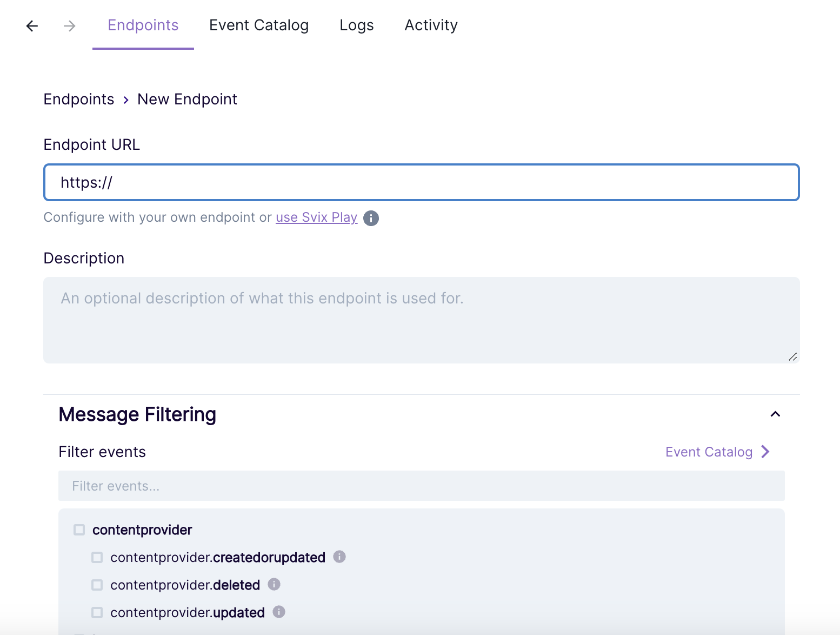Open Svix Play info icon
The height and width of the screenshot is (635, 840).
[x=371, y=218]
